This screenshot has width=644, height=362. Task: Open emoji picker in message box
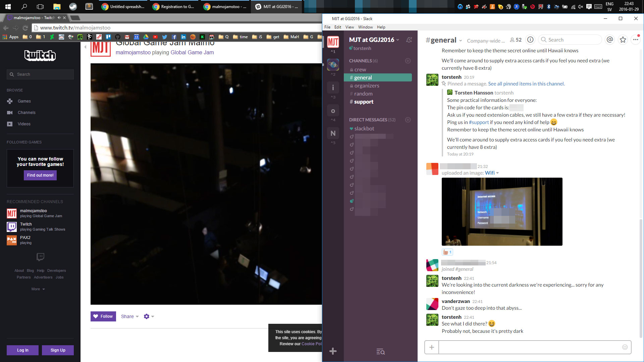pos(625,347)
